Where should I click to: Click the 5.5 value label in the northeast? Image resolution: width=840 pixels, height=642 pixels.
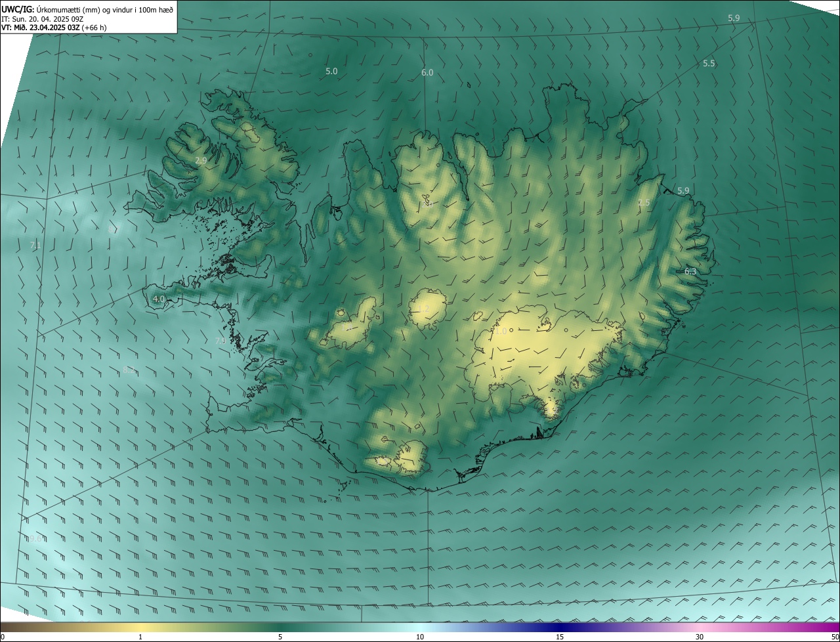tap(709, 63)
